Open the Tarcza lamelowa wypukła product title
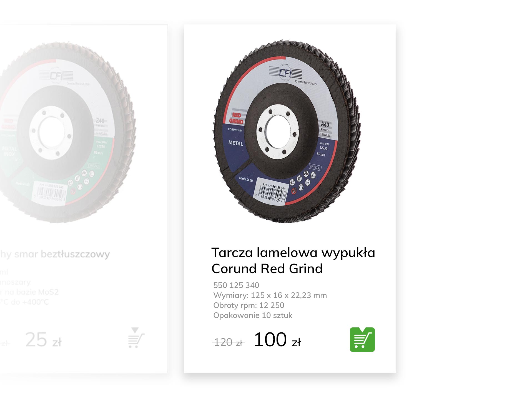The height and width of the screenshot is (398, 532). [293, 260]
